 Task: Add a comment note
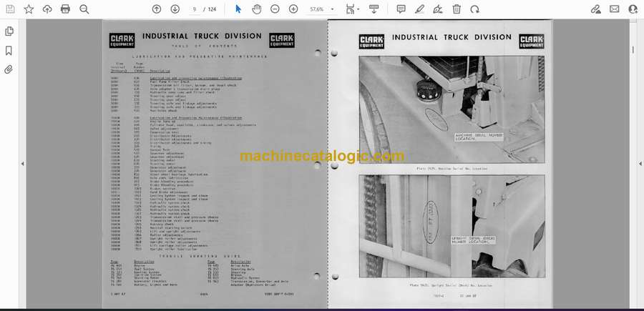click(401, 9)
